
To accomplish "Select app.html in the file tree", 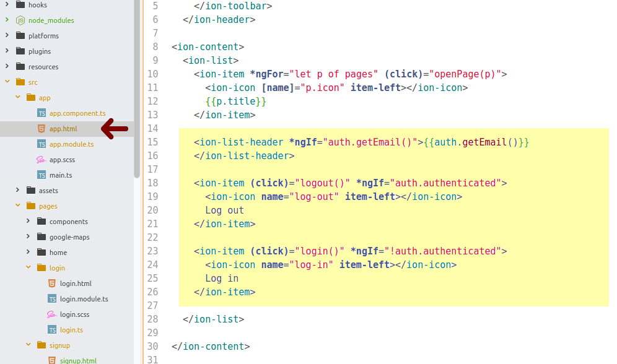I will pyautogui.click(x=63, y=129).
